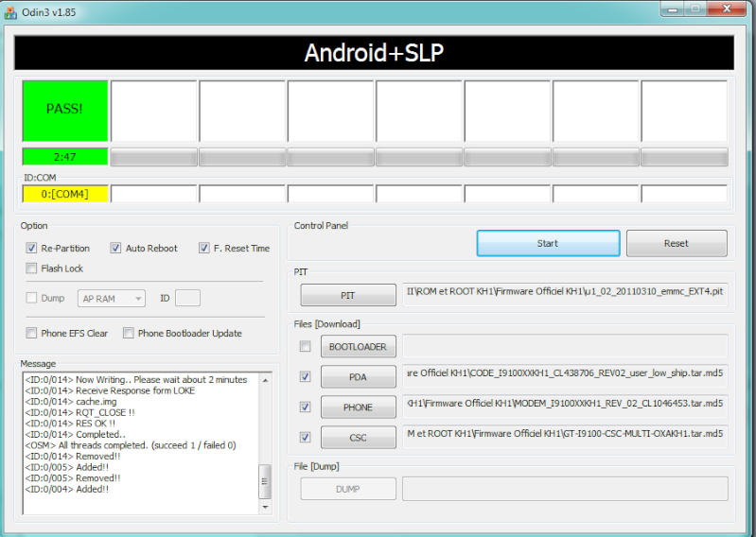The width and height of the screenshot is (756, 537).
Task: Click the 'Receive Response form LOKE' log line
Action: pos(110,390)
